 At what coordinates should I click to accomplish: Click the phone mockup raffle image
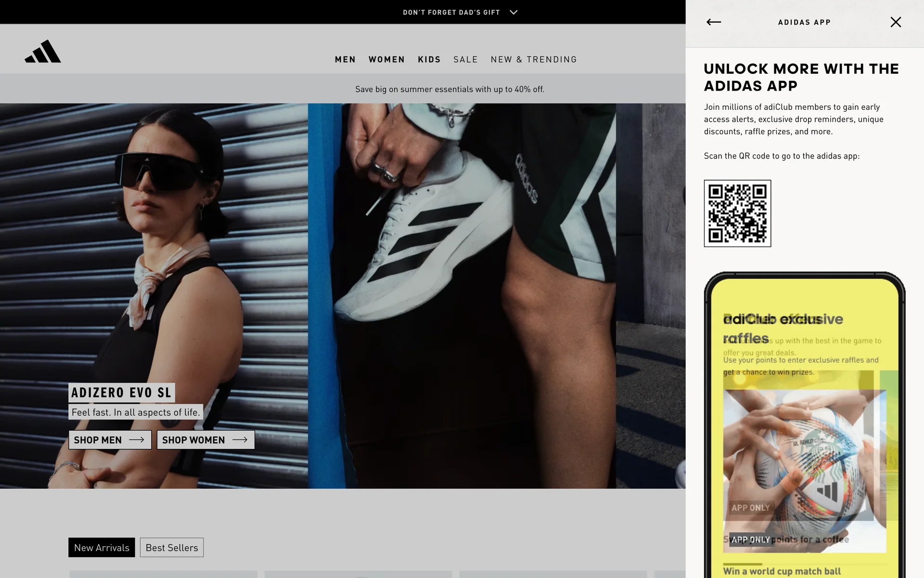tap(804, 462)
